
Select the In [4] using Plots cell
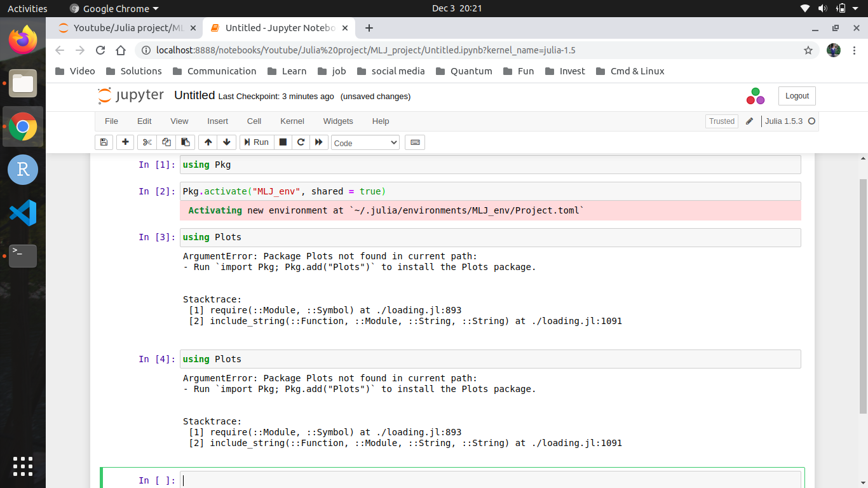click(490, 359)
